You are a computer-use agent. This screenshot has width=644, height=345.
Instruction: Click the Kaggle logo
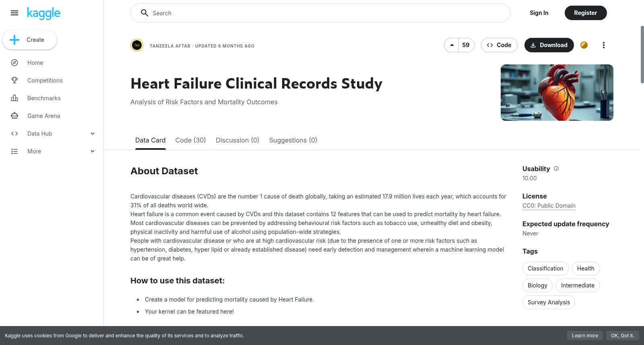pyautogui.click(x=43, y=13)
